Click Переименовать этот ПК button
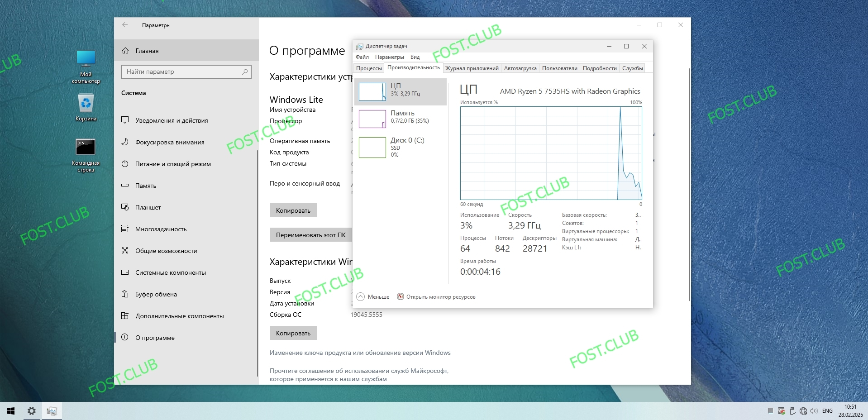 (x=311, y=235)
